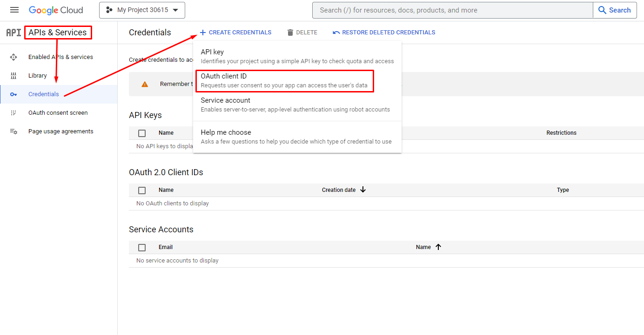
Task: Toggle the Name sort up arrow
Action: 438,247
